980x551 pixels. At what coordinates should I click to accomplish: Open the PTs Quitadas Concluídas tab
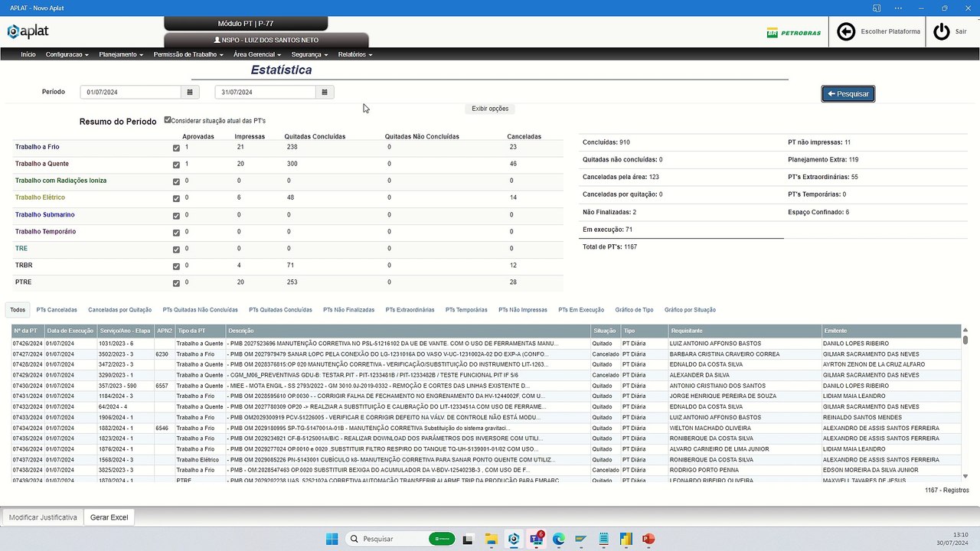pyautogui.click(x=280, y=310)
